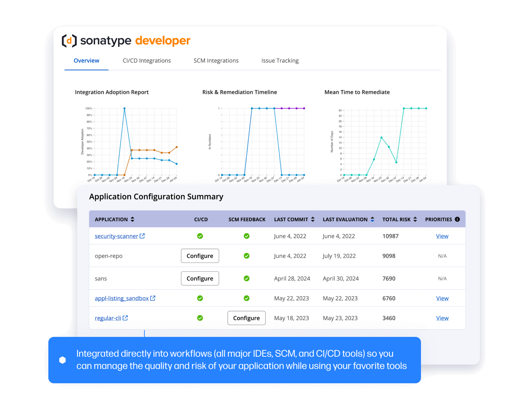
Task: Click SCM feedback check for appl-listing_sandbox
Action: pyautogui.click(x=247, y=298)
